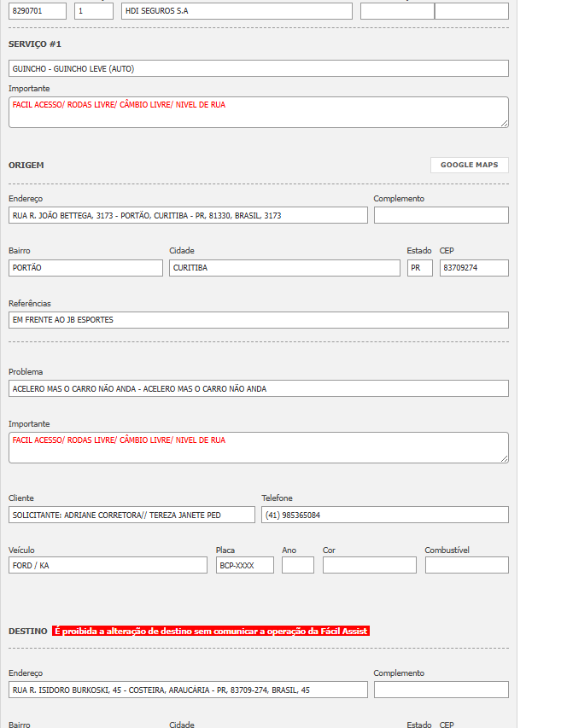Click the destination Endereço field with Isidoro Burkoski

pos(188,690)
